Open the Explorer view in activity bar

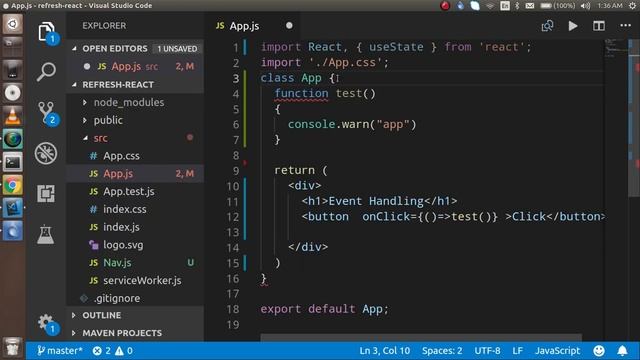coord(47,32)
